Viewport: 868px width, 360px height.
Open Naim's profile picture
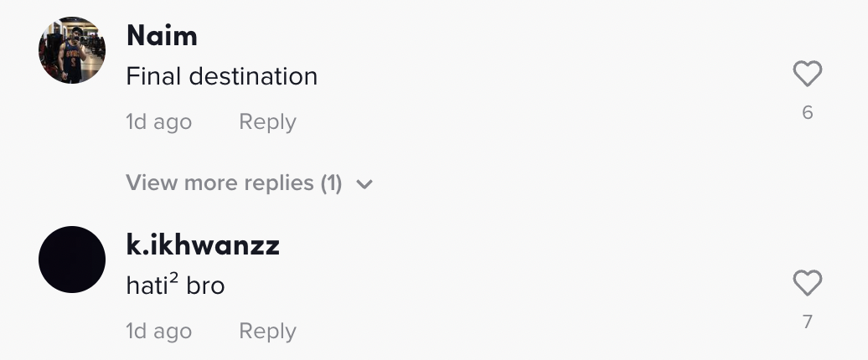pyautogui.click(x=72, y=50)
